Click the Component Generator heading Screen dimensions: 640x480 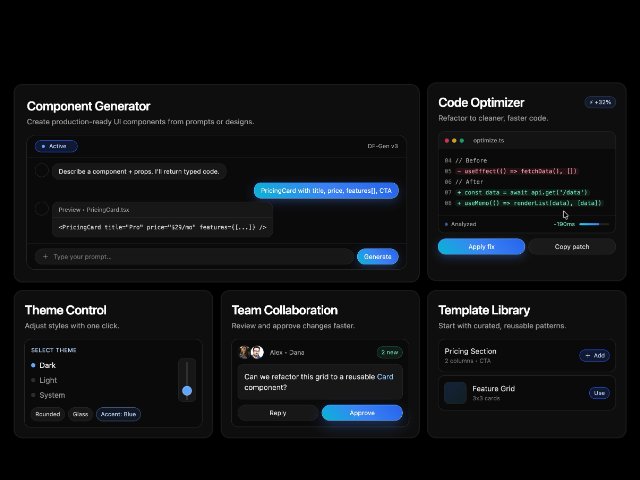[89, 106]
